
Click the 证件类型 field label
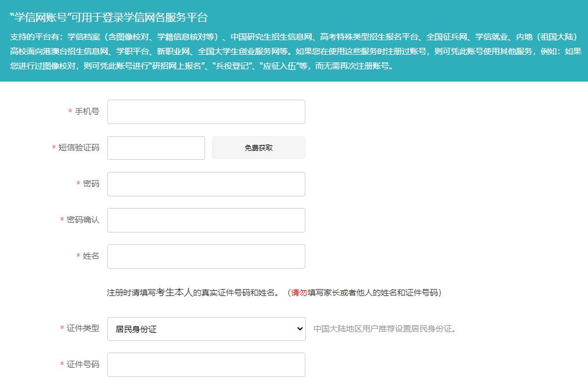[83, 328]
